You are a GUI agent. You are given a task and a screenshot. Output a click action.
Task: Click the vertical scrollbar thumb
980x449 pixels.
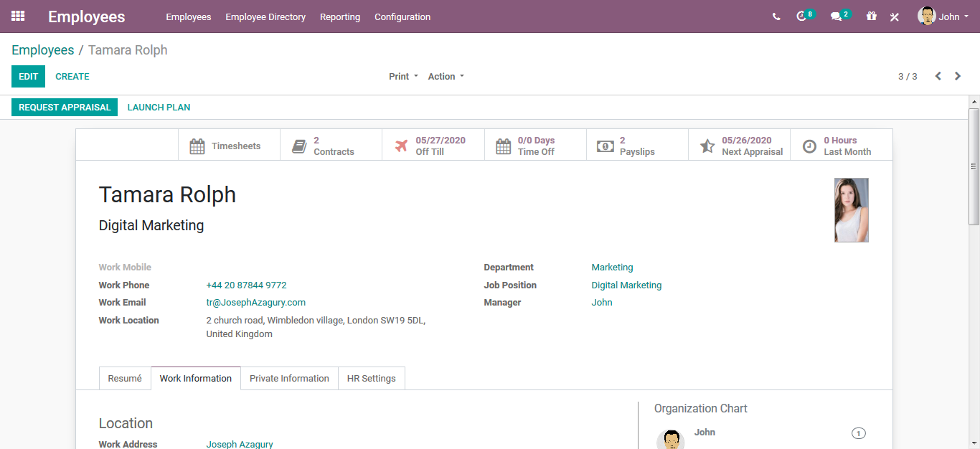pos(974,166)
